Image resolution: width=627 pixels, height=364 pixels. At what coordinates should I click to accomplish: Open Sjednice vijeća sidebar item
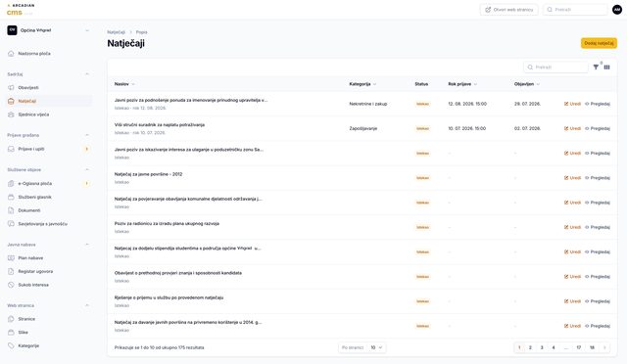pyautogui.click(x=33, y=114)
